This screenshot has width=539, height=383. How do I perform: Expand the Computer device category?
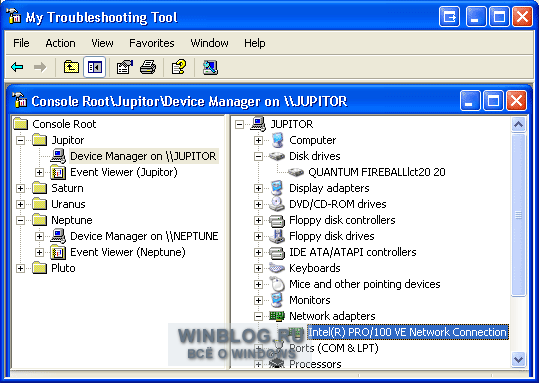[x=258, y=140]
